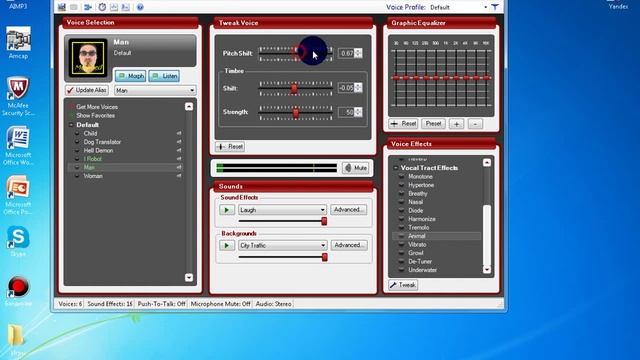Enable the Nasal voice effect
640x360 pixels.
click(x=415, y=202)
